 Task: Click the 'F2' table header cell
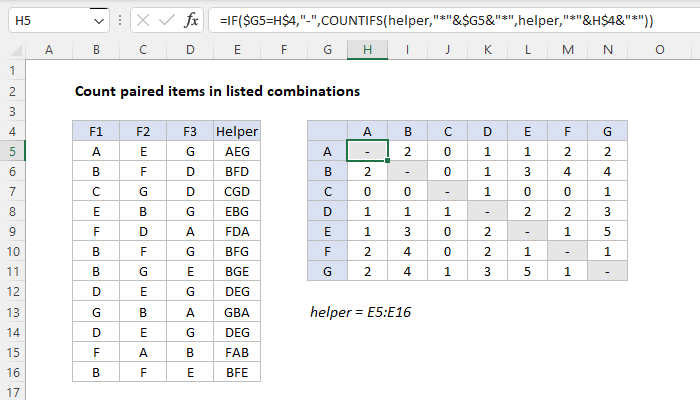point(143,131)
